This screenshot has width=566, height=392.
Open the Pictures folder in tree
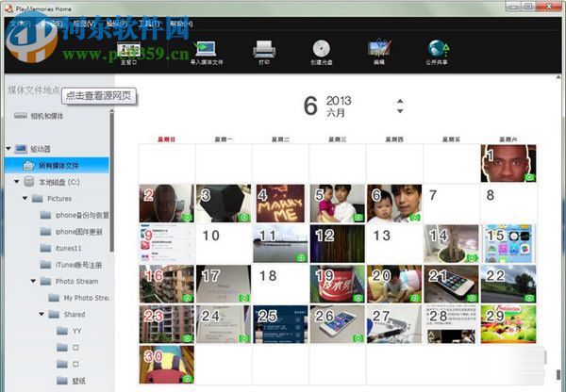(52, 199)
